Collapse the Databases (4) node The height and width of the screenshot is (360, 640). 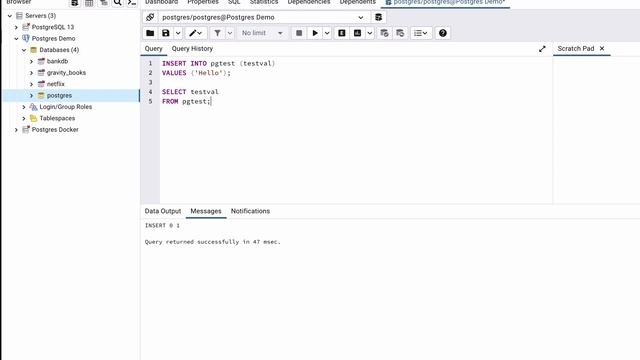(24, 50)
